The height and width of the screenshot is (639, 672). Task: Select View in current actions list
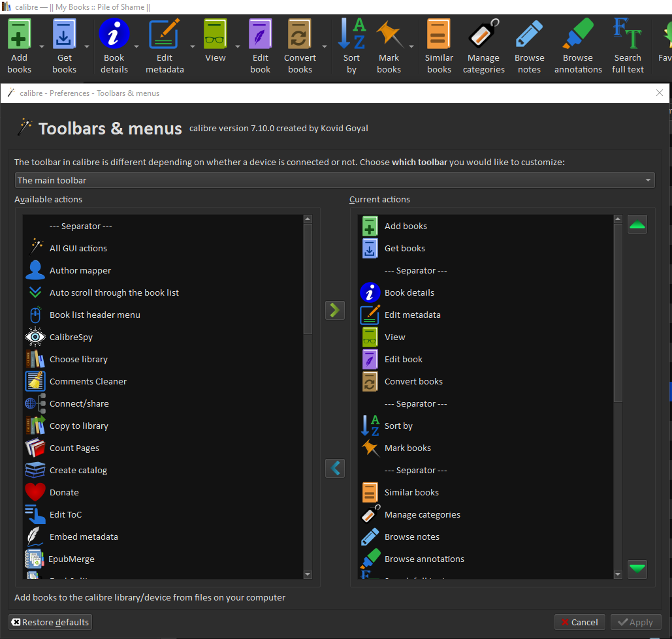486,337
